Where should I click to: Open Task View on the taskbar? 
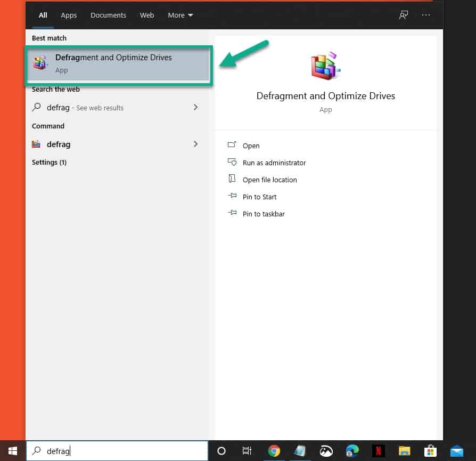point(247,451)
